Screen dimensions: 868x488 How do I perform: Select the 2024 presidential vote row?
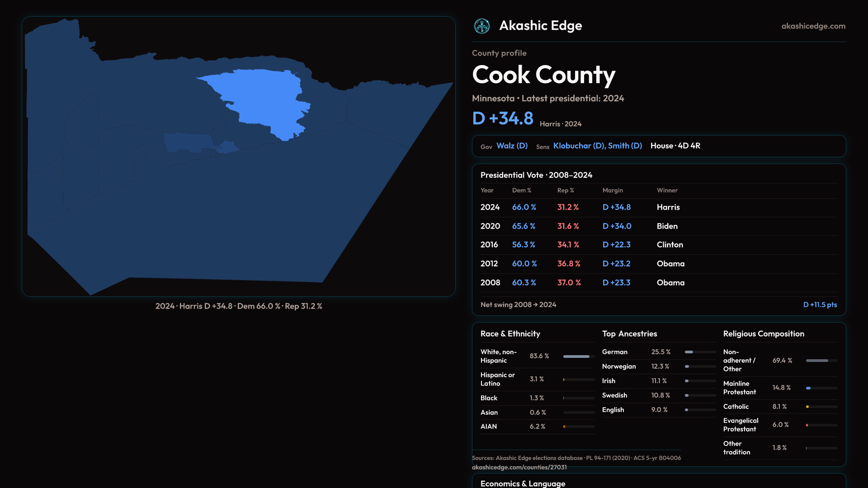[658, 207]
